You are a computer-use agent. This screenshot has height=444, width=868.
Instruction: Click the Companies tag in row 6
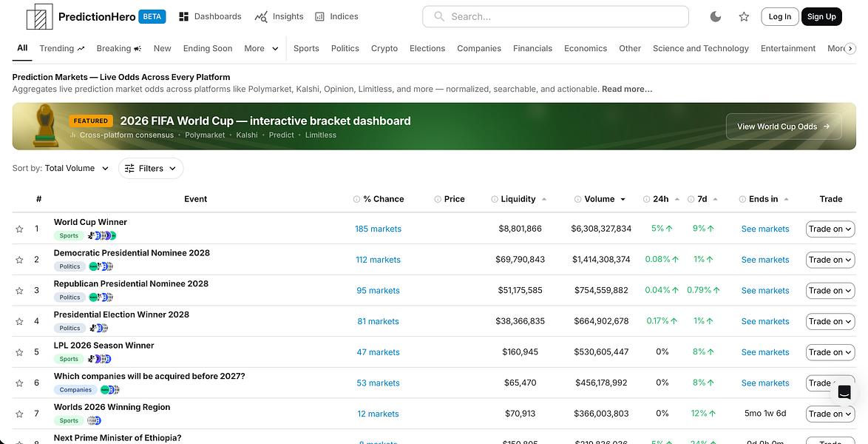(x=75, y=390)
